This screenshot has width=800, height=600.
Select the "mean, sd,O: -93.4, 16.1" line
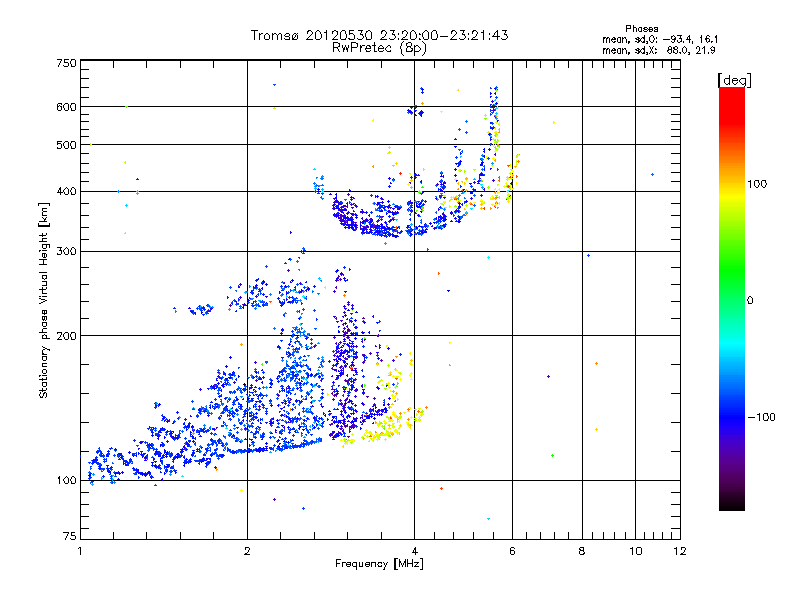click(x=660, y=39)
